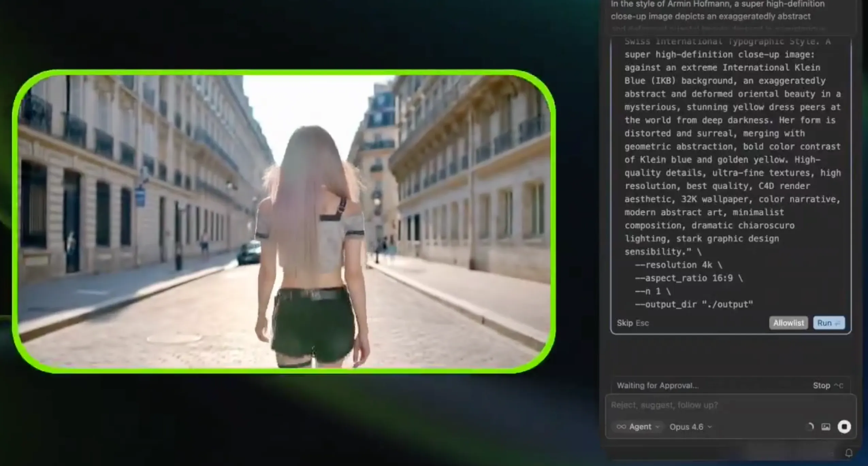Click the "--n 1" command line
This screenshot has width=868, height=466.
(653, 292)
